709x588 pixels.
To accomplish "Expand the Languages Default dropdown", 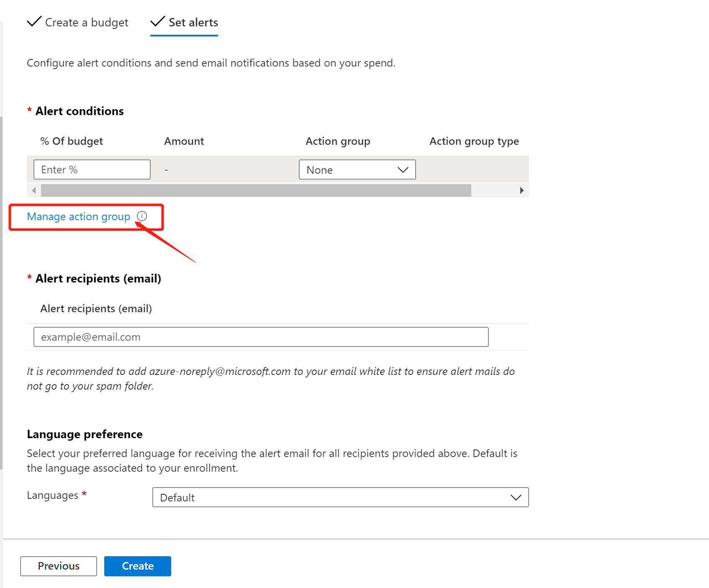I will point(341,497).
